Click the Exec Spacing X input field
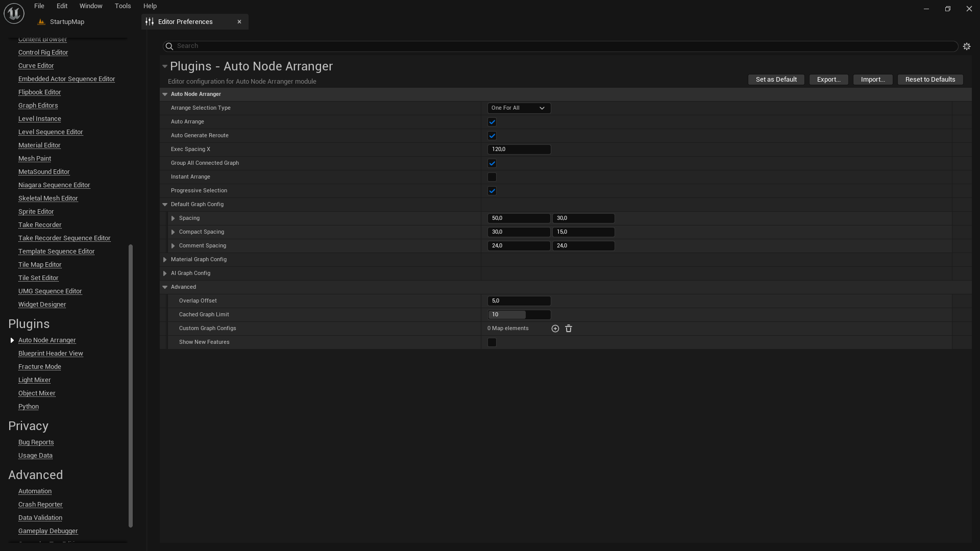This screenshot has height=551, width=980. [x=519, y=149]
